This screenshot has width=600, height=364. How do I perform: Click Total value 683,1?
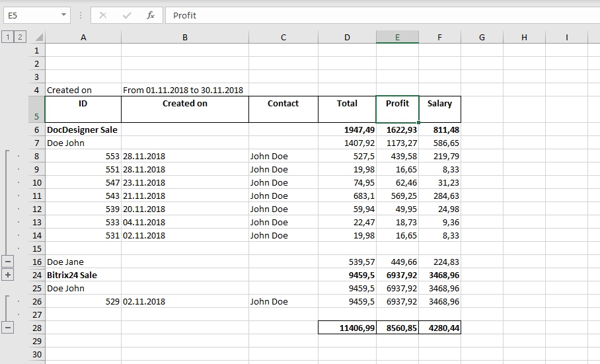(347, 196)
